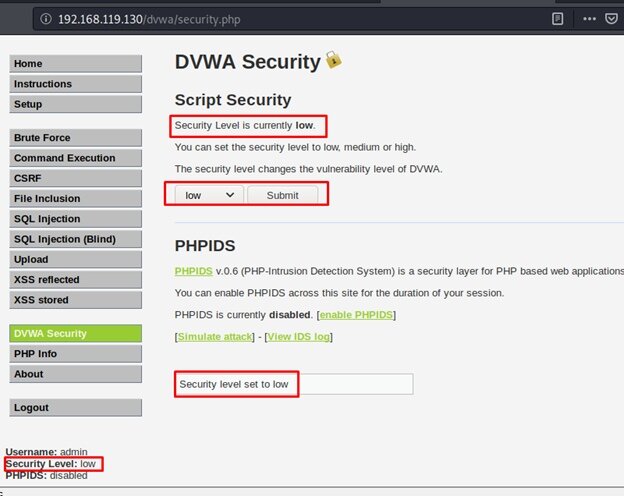Follow the PHPIDS hyperlink
The image size is (624, 496).
pyautogui.click(x=193, y=271)
